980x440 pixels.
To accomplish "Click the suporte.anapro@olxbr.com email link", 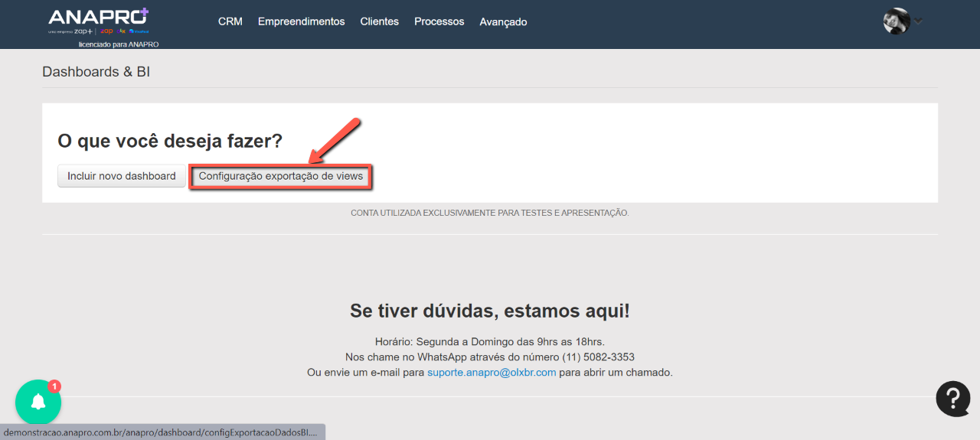I will pos(492,373).
